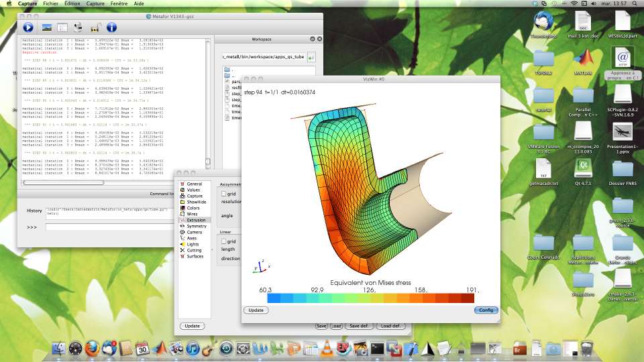This screenshot has height=362, width=644.
Task: Click the microscope icon in Metafor toolbar
Action: click(78, 27)
